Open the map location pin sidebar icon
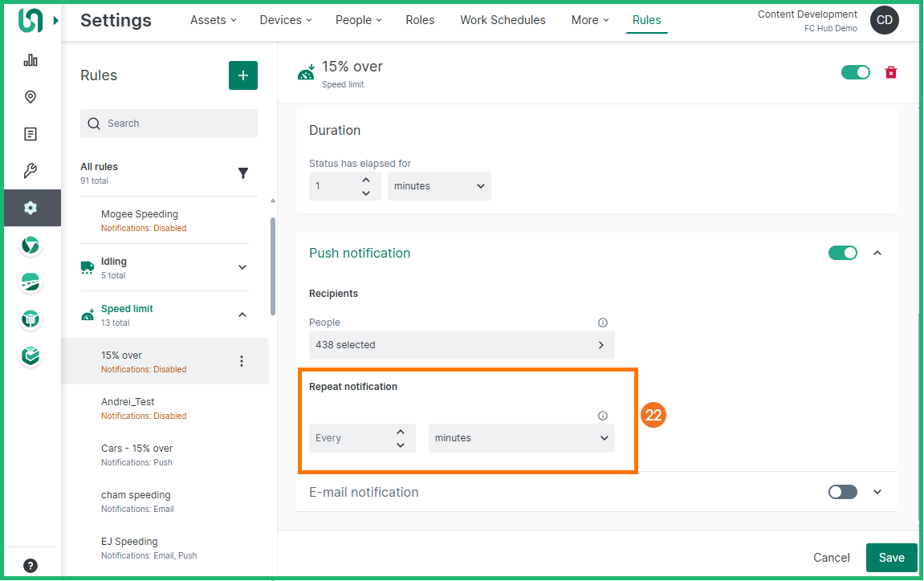Screen dimensions: 924x581 tap(31, 97)
